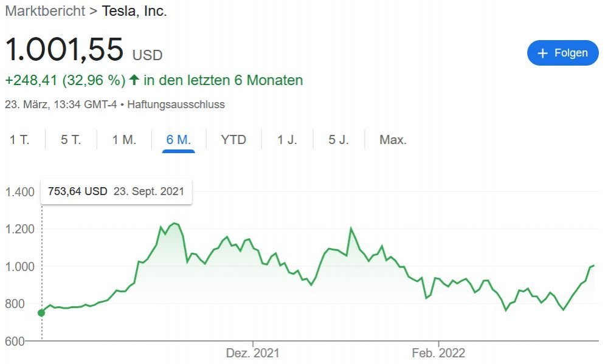
Task: Click the 1.001,55 current price value
Action: [64, 49]
